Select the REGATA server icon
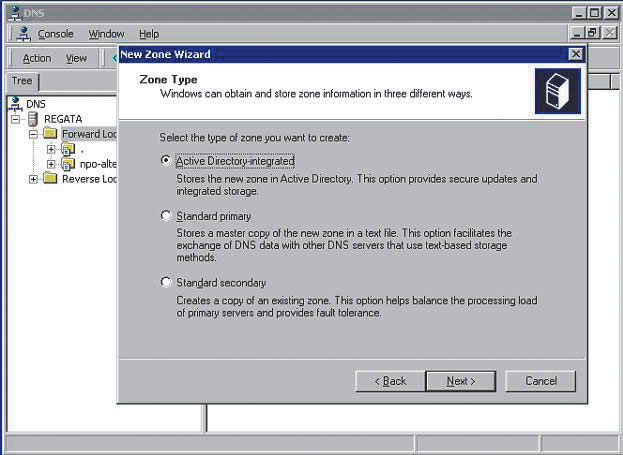The width and height of the screenshot is (623, 455). click(x=34, y=119)
